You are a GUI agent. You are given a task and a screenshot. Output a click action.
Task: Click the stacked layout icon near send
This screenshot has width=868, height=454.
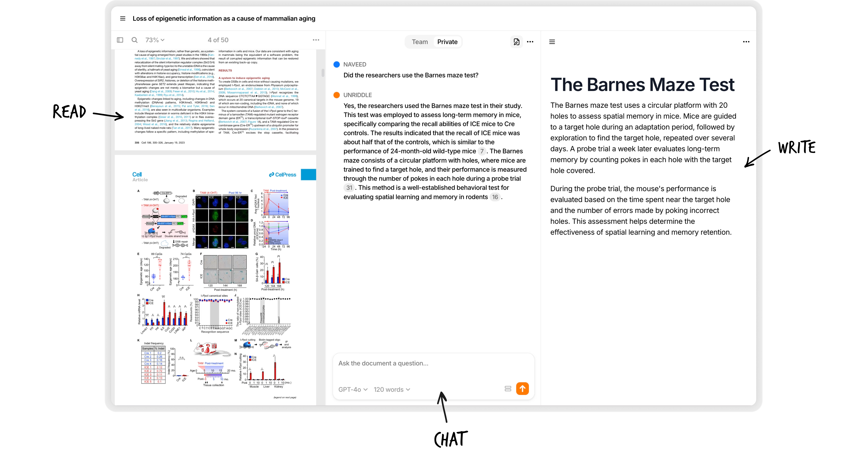[508, 389]
